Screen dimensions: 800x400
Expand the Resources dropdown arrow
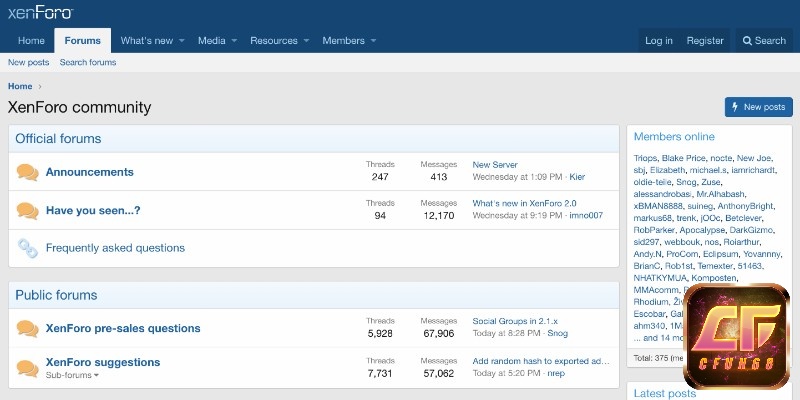pos(306,41)
